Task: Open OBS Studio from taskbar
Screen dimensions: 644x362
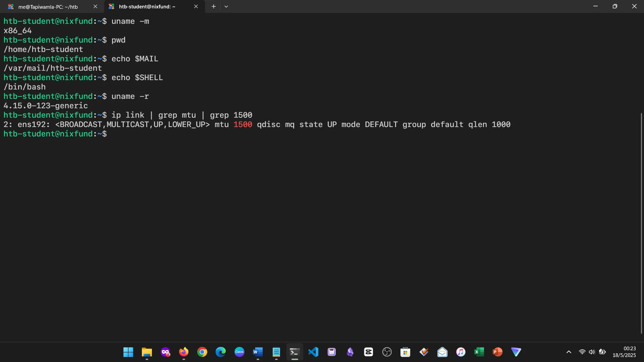Action: tap(387, 352)
